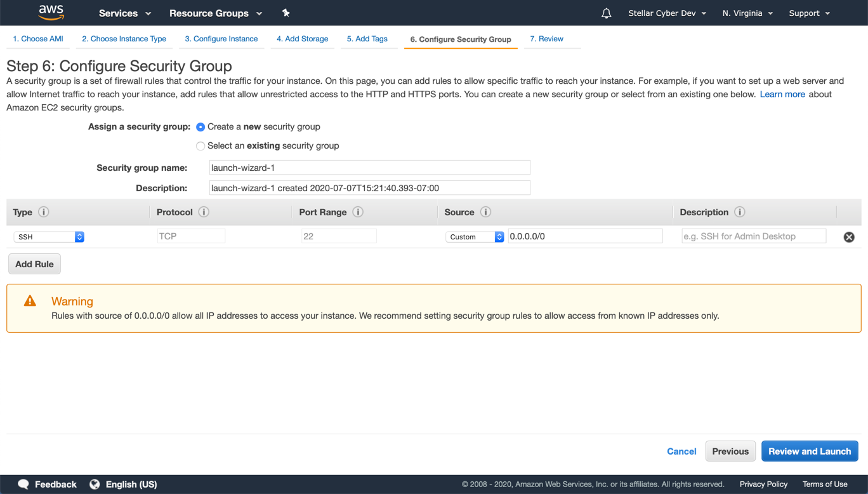Remove the SSH rule with X icon

point(848,237)
